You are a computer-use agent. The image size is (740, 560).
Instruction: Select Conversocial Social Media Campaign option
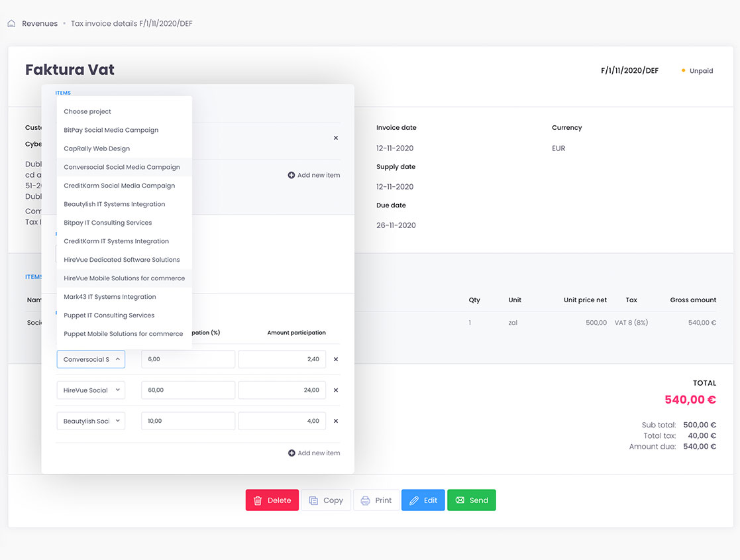click(124, 167)
